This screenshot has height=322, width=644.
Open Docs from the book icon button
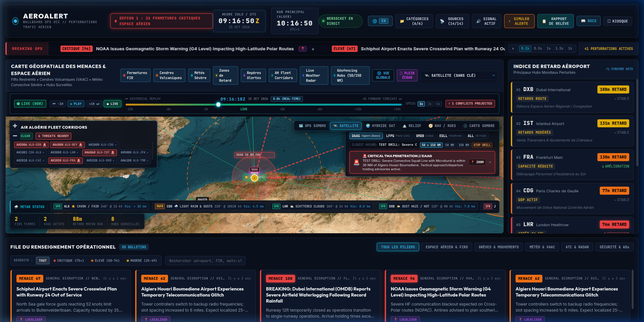click(589, 21)
